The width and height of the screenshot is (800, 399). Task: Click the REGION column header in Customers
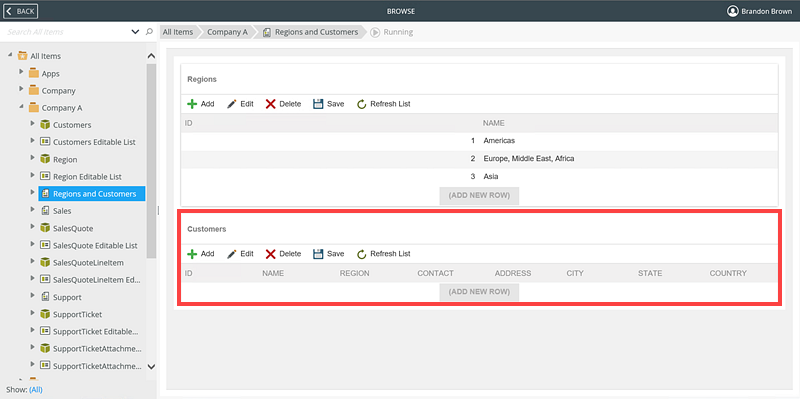click(355, 273)
